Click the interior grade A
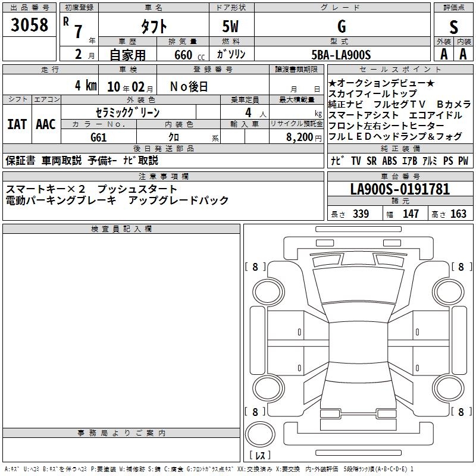The width and height of the screenshot is (476, 476). (464, 54)
